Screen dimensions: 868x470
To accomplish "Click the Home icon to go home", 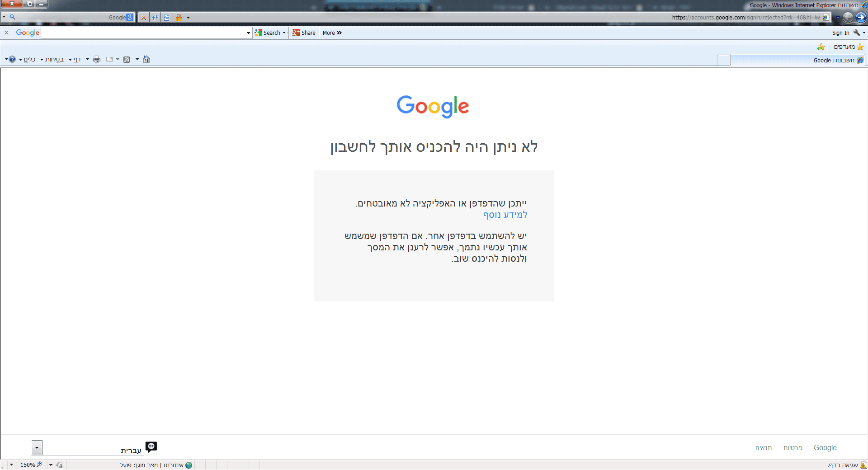I will click(x=146, y=59).
